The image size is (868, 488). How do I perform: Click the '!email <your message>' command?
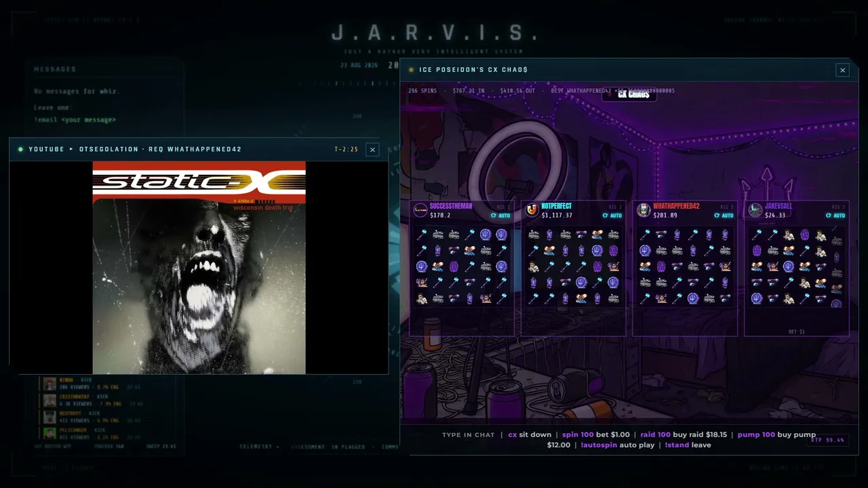click(x=75, y=120)
